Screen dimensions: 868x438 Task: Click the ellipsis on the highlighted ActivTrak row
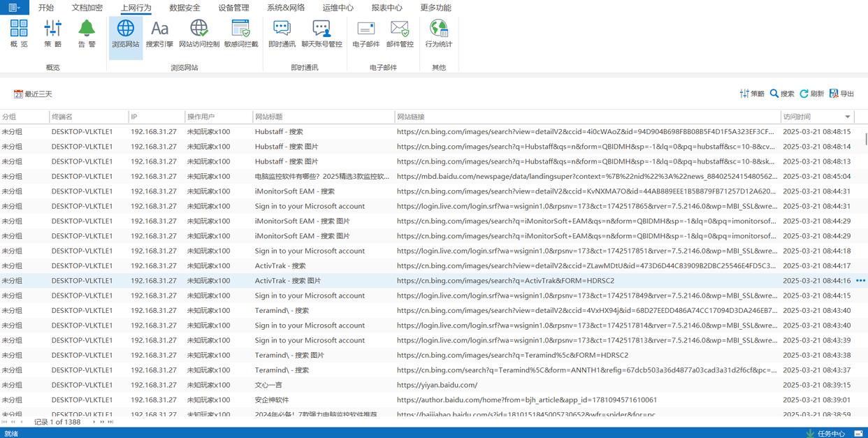[x=860, y=281]
